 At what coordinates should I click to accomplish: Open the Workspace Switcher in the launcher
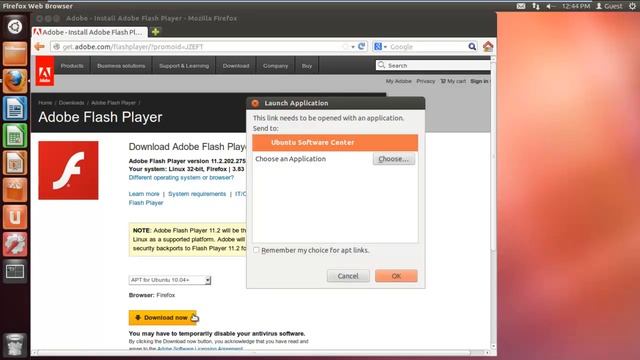(15, 271)
